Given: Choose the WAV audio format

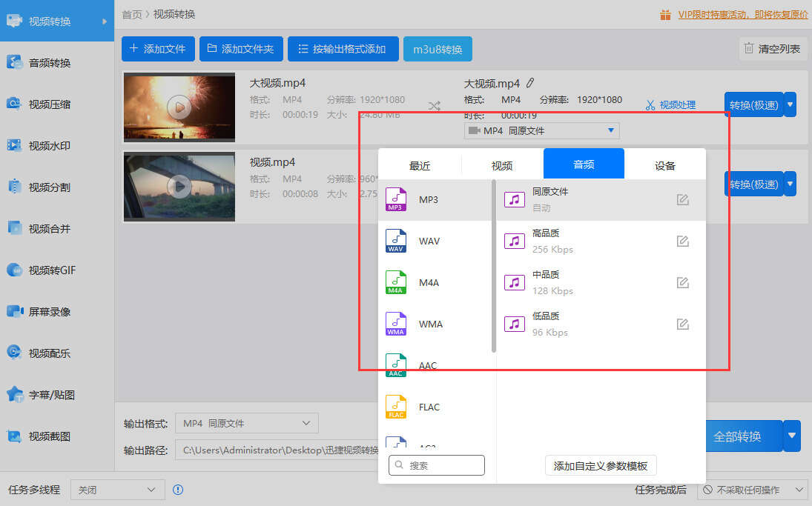Looking at the screenshot, I should click(x=435, y=241).
